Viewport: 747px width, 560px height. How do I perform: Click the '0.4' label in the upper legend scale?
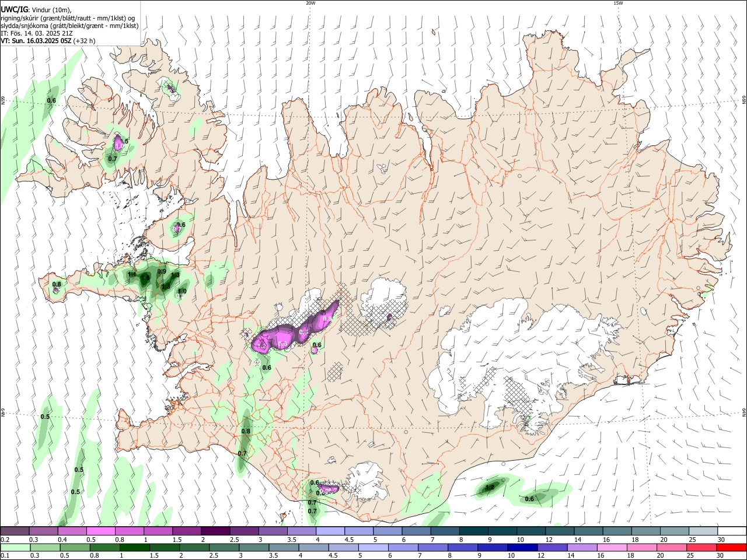(62, 540)
